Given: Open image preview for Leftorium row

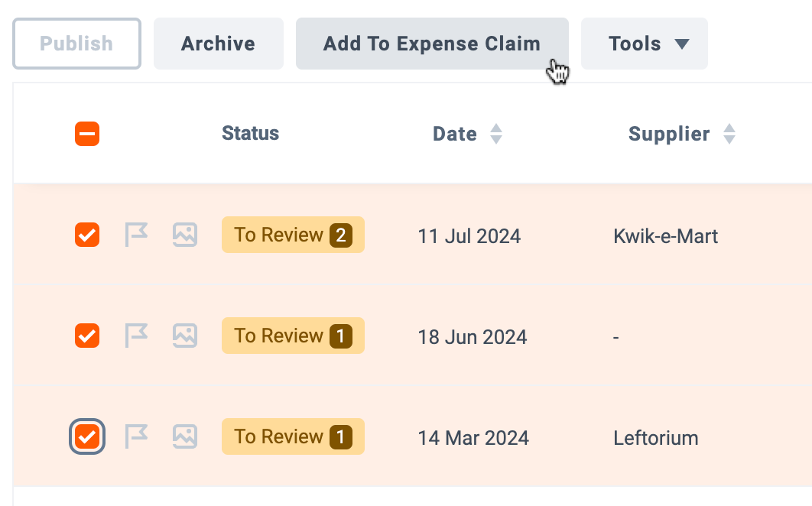Looking at the screenshot, I should coord(185,436).
